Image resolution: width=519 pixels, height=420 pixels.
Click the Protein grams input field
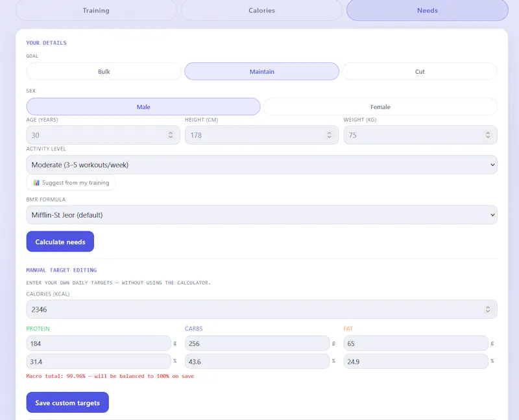[x=99, y=344]
